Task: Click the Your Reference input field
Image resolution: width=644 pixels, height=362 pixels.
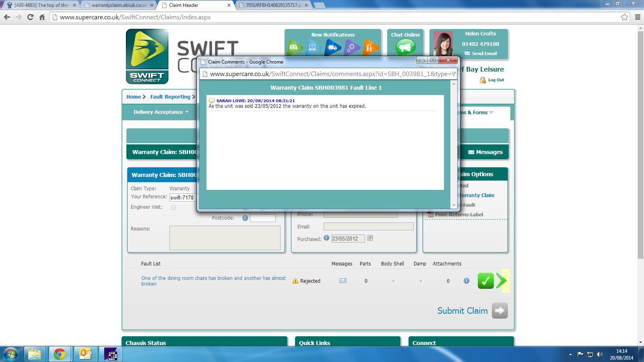Action: click(182, 197)
